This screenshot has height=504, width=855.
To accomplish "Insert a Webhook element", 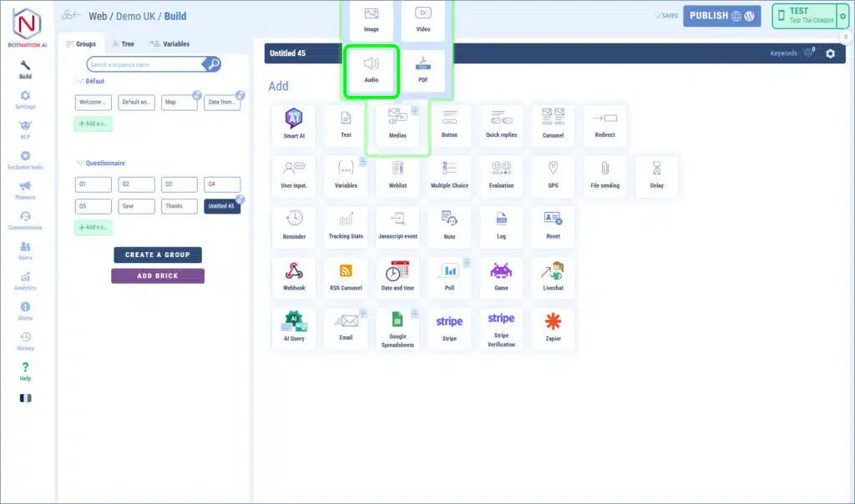I will pyautogui.click(x=294, y=276).
